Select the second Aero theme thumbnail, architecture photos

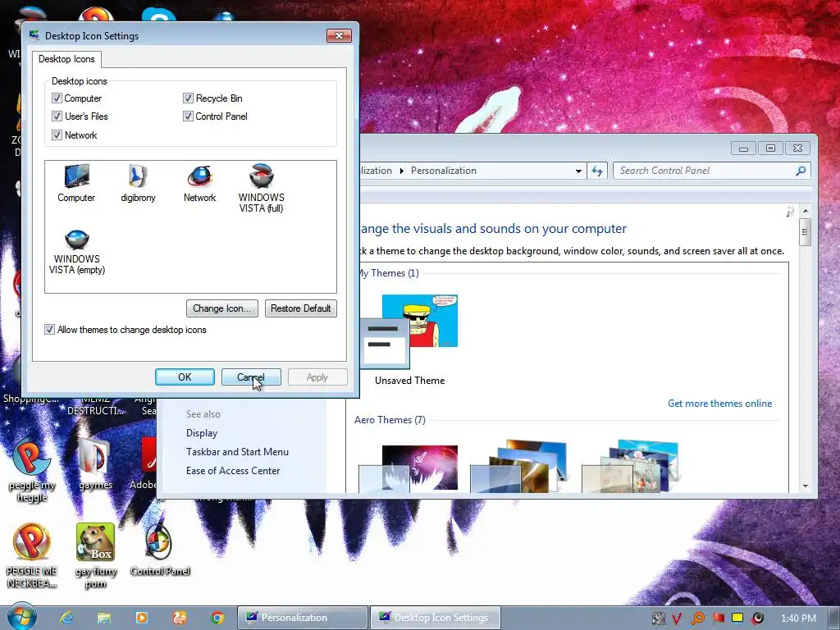519,466
